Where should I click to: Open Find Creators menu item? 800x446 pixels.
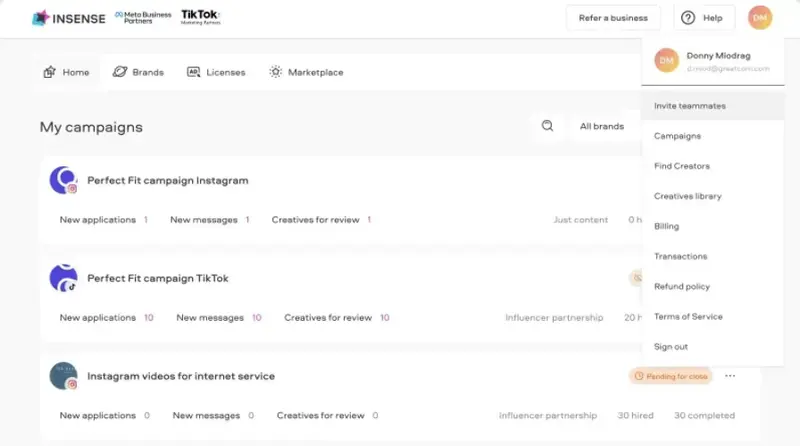(682, 166)
